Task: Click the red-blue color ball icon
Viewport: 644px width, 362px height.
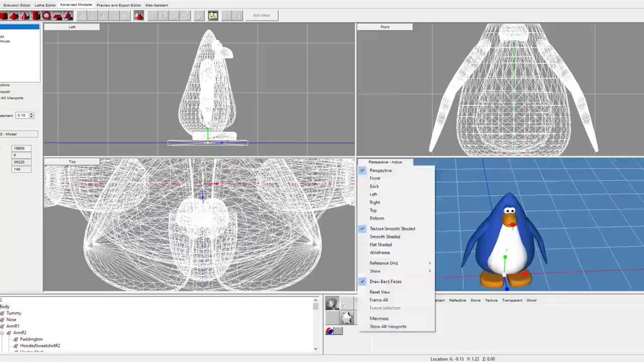Action: point(330,331)
